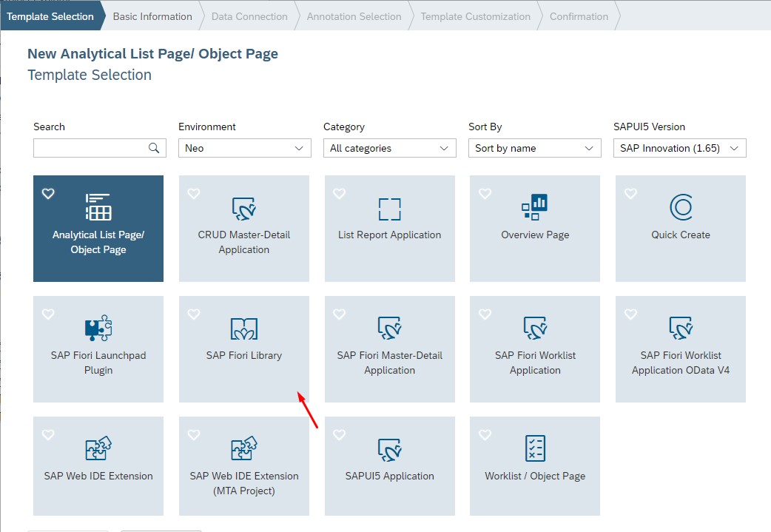This screenshot has height=532, width=771.
Task: Favorite the CRUD Master-Detail Application tile
Action: [193, 193]
